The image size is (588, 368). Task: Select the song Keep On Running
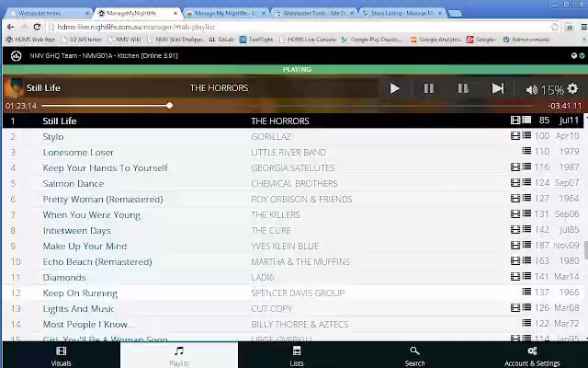coord(80,293)
